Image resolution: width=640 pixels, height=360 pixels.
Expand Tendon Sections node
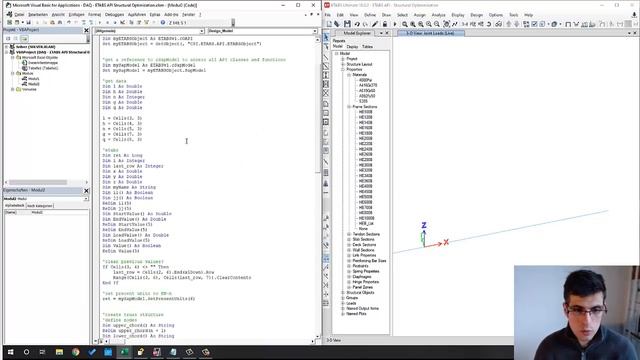point(349,234)
